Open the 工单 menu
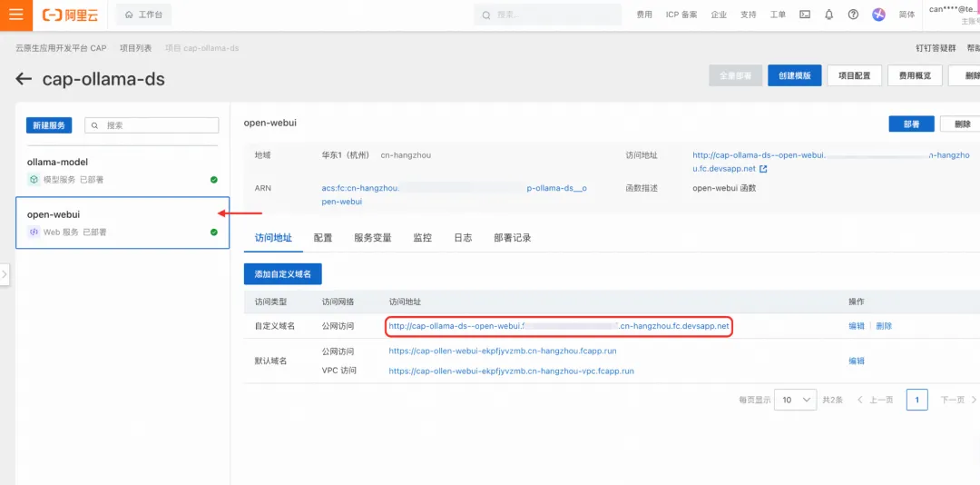This screenshot has width=980, height=485. pyautogui.click(x=779, y=15)
